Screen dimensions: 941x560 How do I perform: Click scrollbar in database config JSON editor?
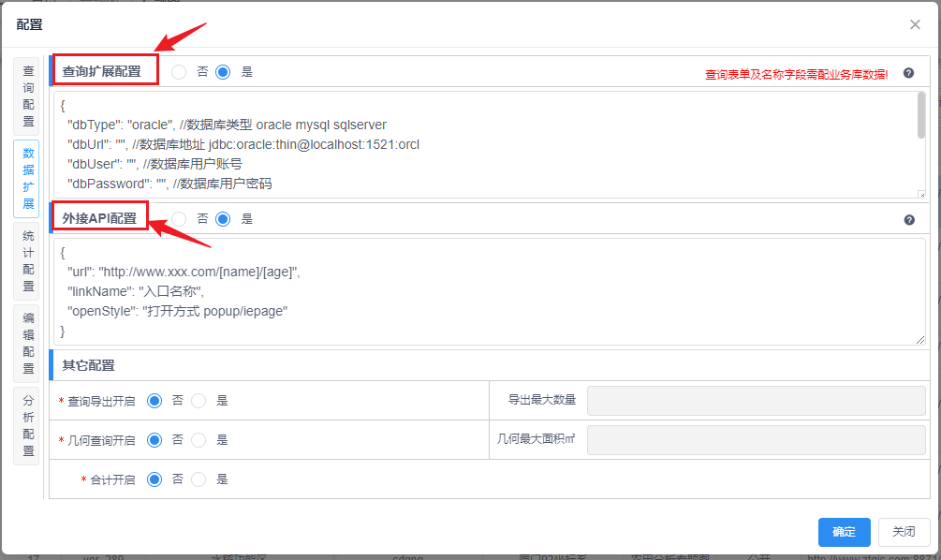coord(921,116)
